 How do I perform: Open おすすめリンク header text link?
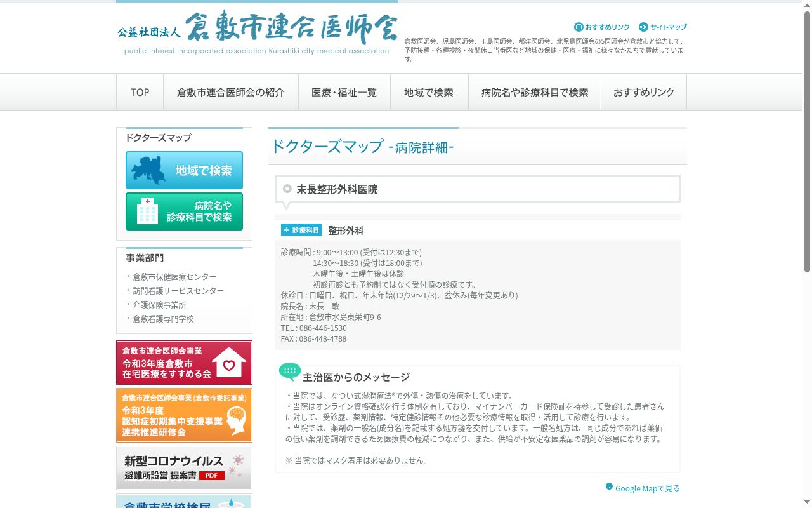(607, 27)
